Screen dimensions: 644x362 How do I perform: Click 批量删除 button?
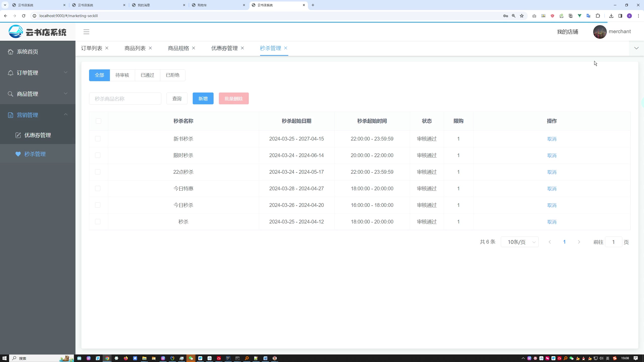(233, 98)
